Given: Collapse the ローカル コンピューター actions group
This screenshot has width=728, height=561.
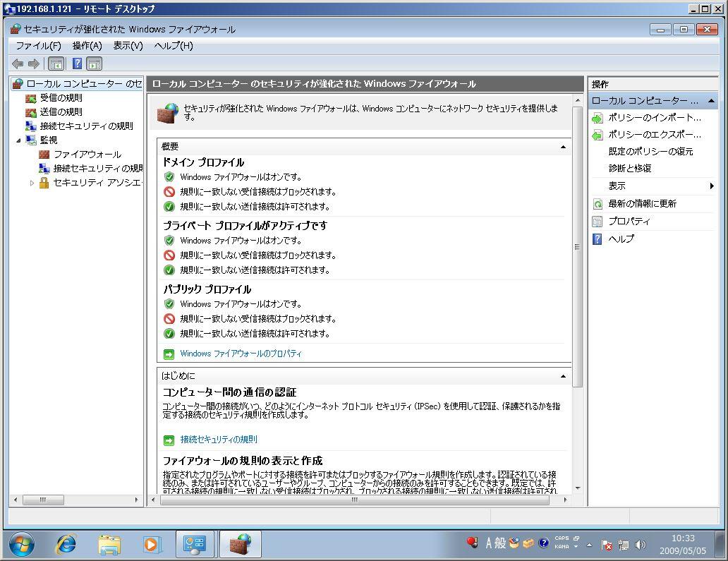Looking at the screenshot, I should pos(711,101).
